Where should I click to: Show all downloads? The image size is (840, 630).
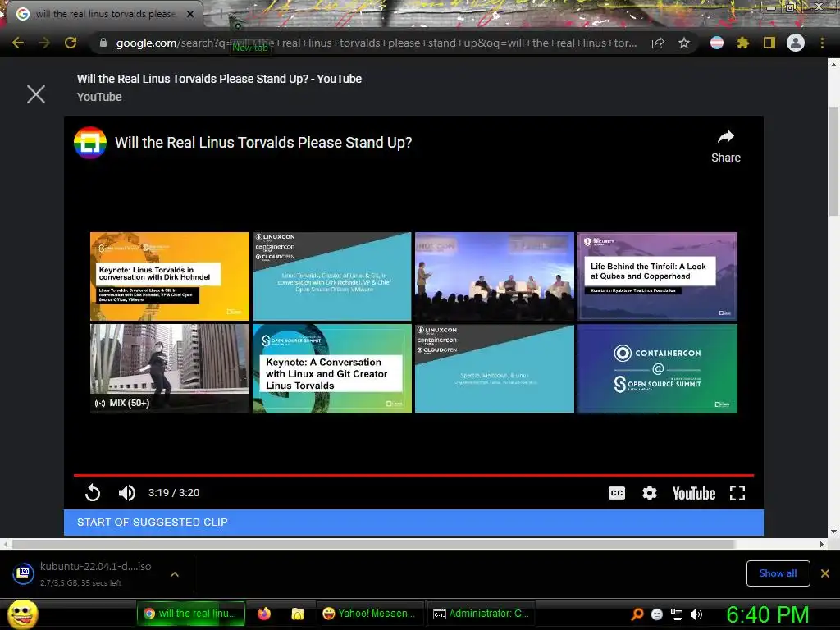coord(778,573)
